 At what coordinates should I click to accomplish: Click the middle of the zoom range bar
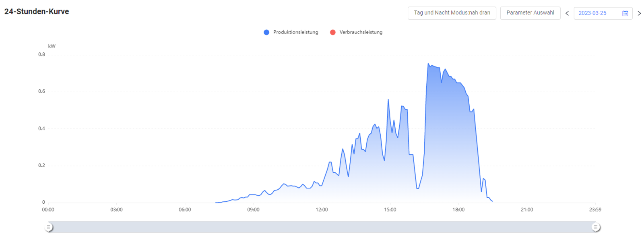322,227
